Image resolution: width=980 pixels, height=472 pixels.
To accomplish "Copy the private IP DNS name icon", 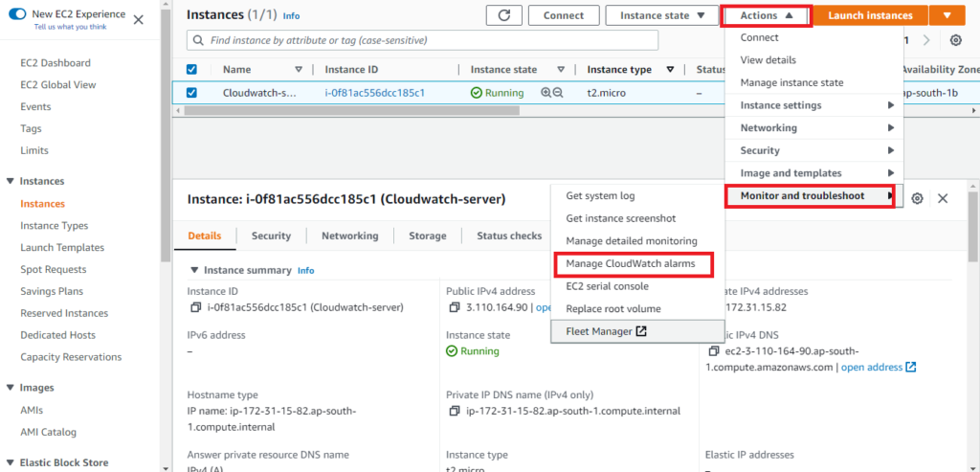I will [x=454, y=412].
